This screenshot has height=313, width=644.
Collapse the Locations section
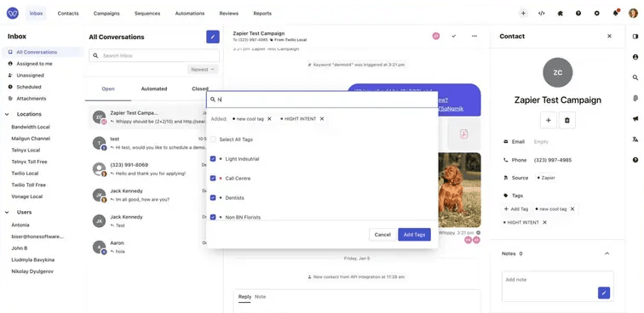(7, 114)
